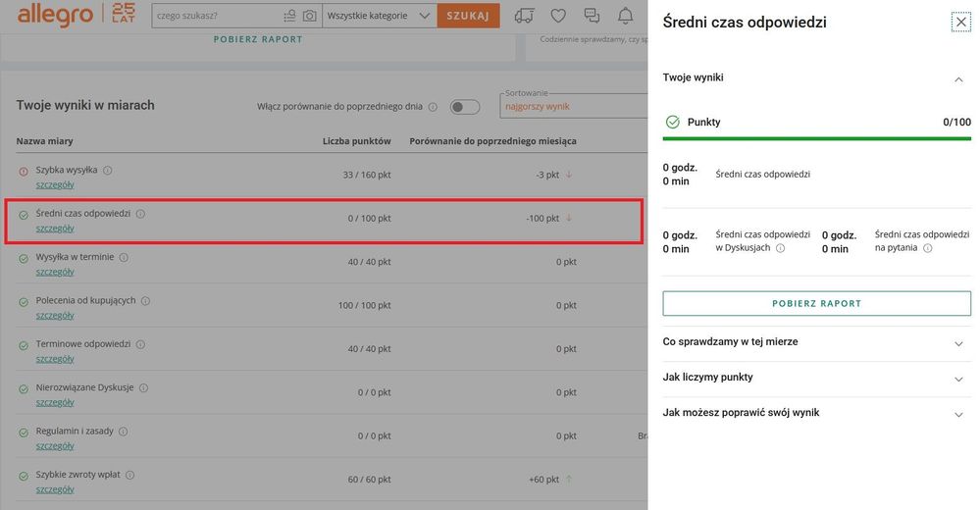Expand 'Co sprawdzamy w tej mierze'
The height and width of the screenshot is (510, 980).
958,343
